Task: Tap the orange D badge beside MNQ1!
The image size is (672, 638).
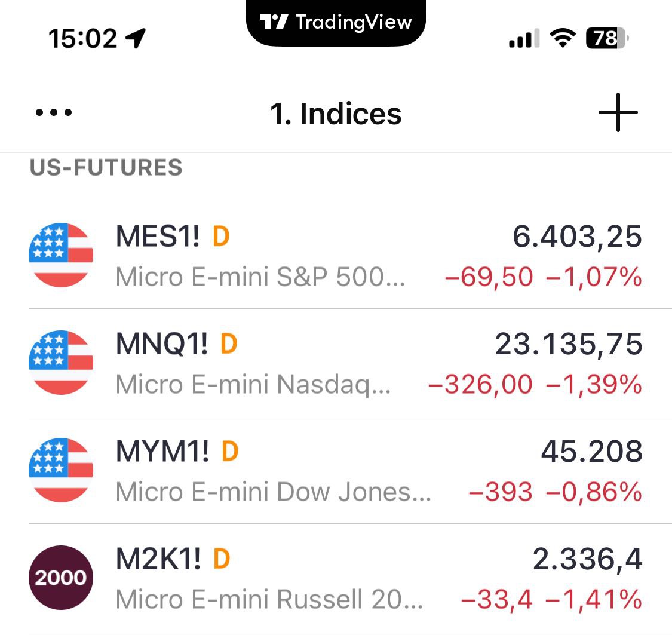Action: pos(229,344)
